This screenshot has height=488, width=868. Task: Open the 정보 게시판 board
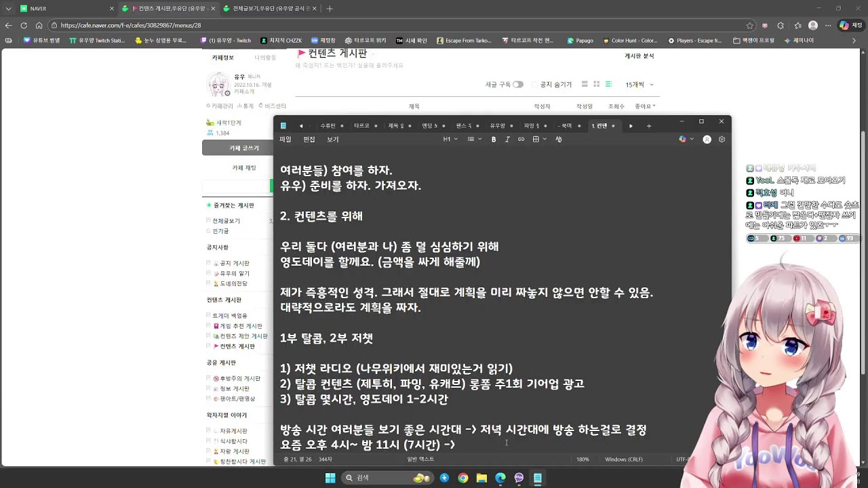(235, 389)
